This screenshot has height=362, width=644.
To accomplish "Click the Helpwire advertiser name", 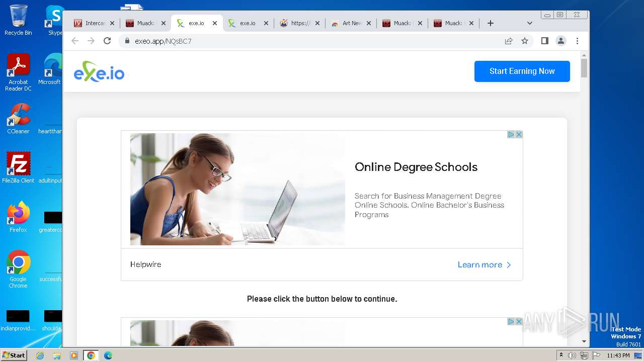I will coord(146,264).
